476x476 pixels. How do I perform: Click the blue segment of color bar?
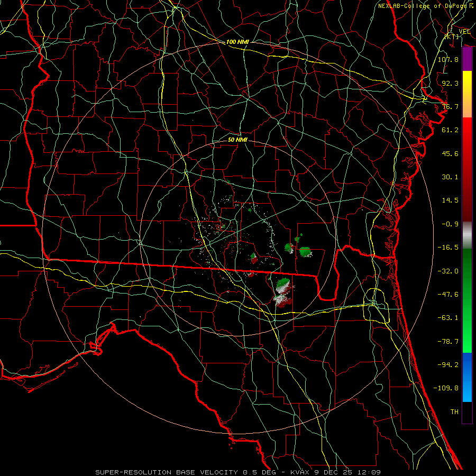coord(467,377)
